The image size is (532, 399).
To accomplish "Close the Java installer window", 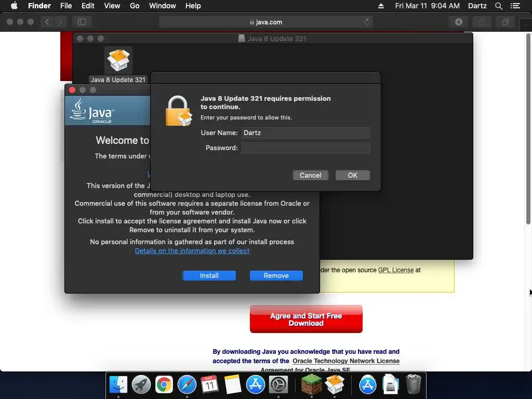I will click(72, 90).
